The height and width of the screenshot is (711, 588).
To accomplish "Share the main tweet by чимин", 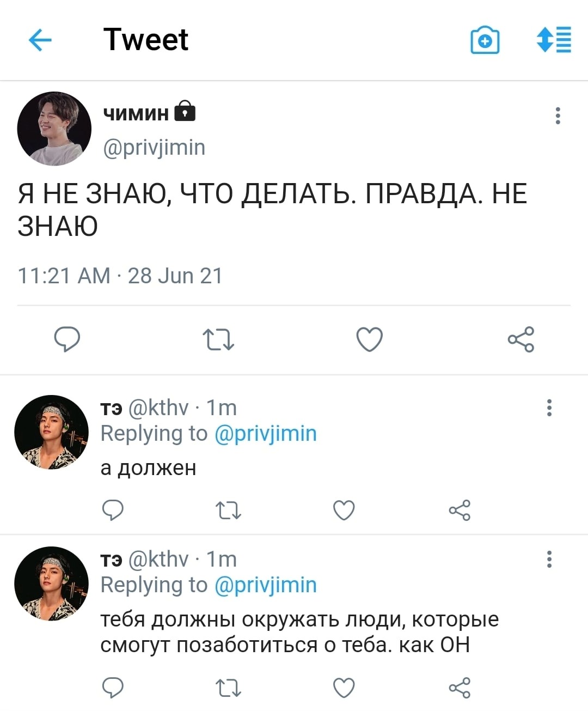I will click(521, 339).
